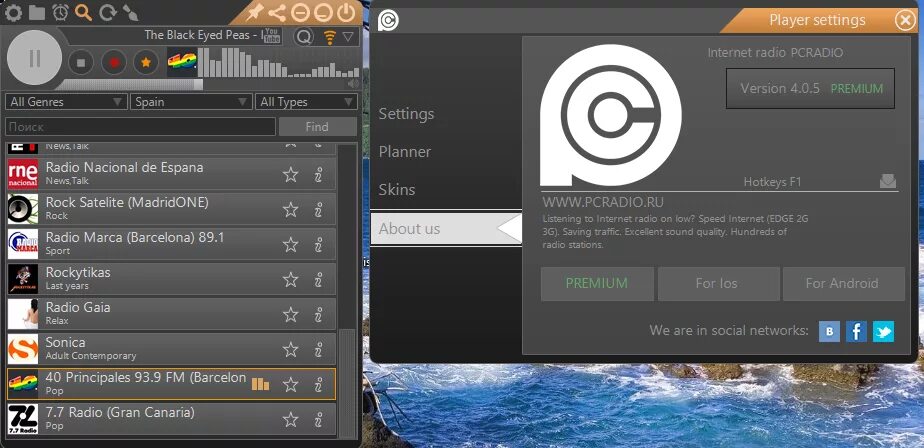This screenshot has height=448, width=924.
Task: Select the About us section
Action: (446, 229)
